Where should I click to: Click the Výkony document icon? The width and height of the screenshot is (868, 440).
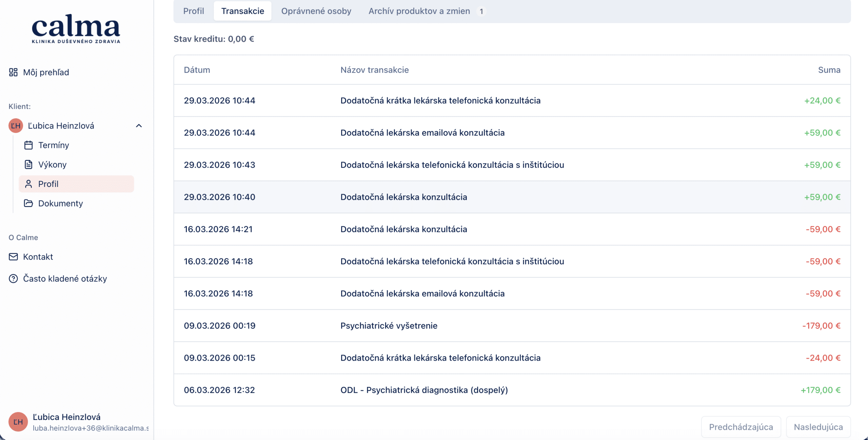point(28,165)
